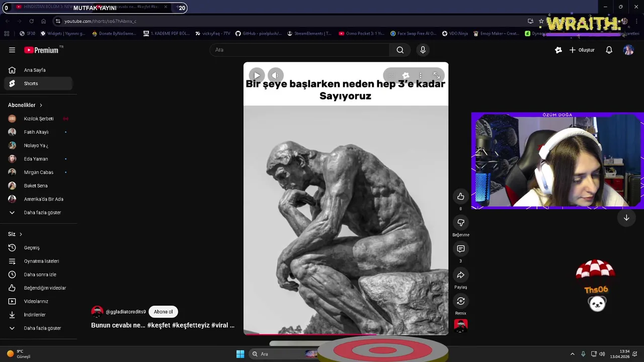
Task: Start voice search with microphone icon
Action: tap(423, 50)
